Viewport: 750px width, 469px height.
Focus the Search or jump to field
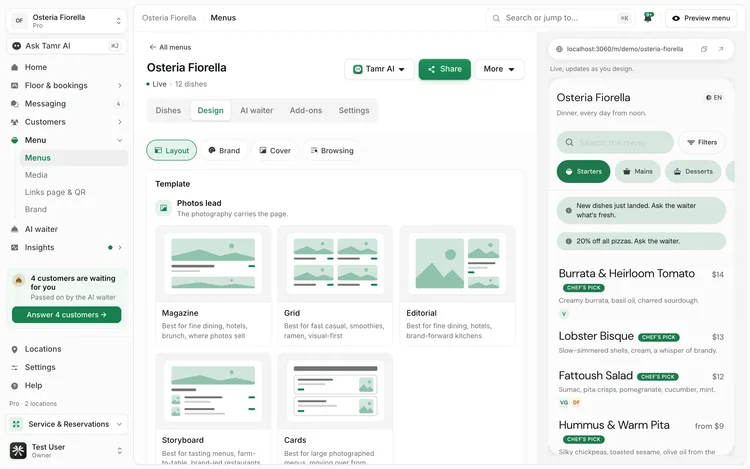click(561, 18)
